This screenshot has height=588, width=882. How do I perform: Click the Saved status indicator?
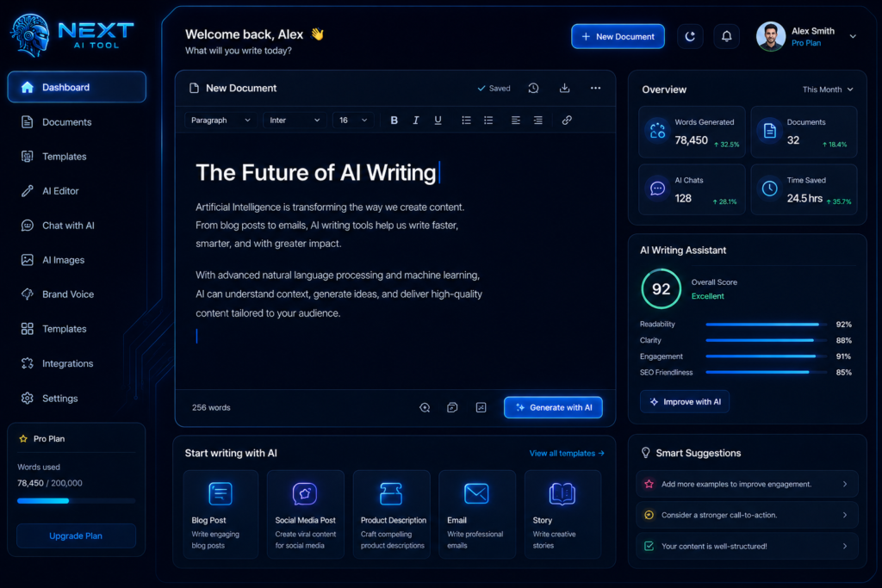pos(494,89)
